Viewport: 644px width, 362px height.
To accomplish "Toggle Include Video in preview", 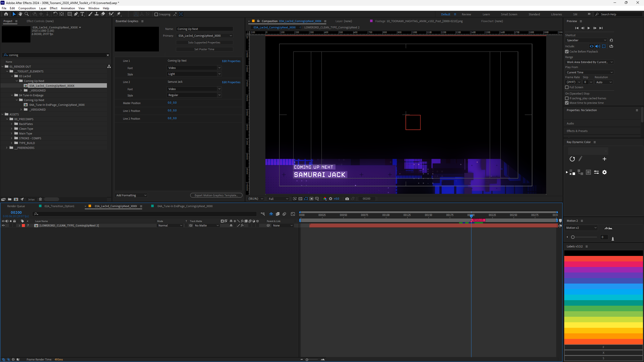I will click(x=592, y=46).
